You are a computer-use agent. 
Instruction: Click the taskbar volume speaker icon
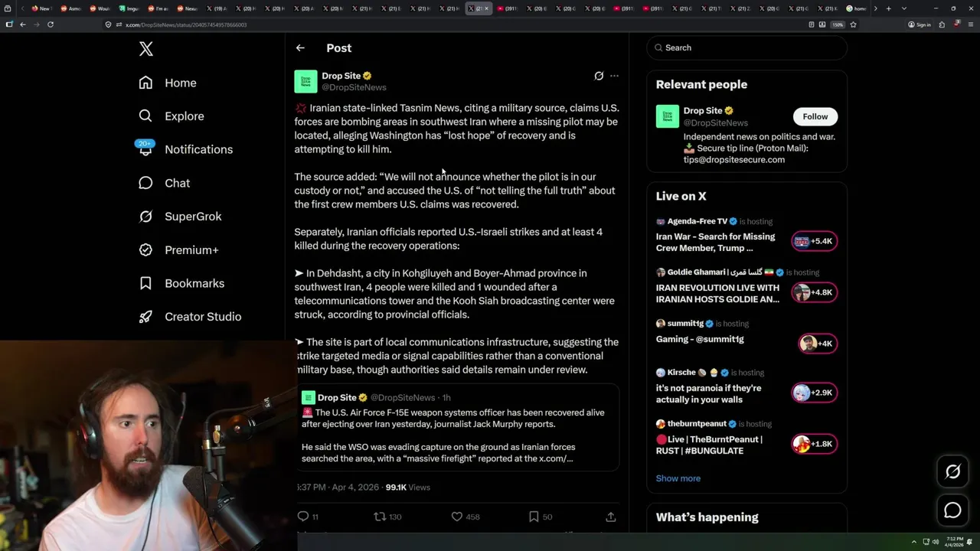(x=936, y=542)
